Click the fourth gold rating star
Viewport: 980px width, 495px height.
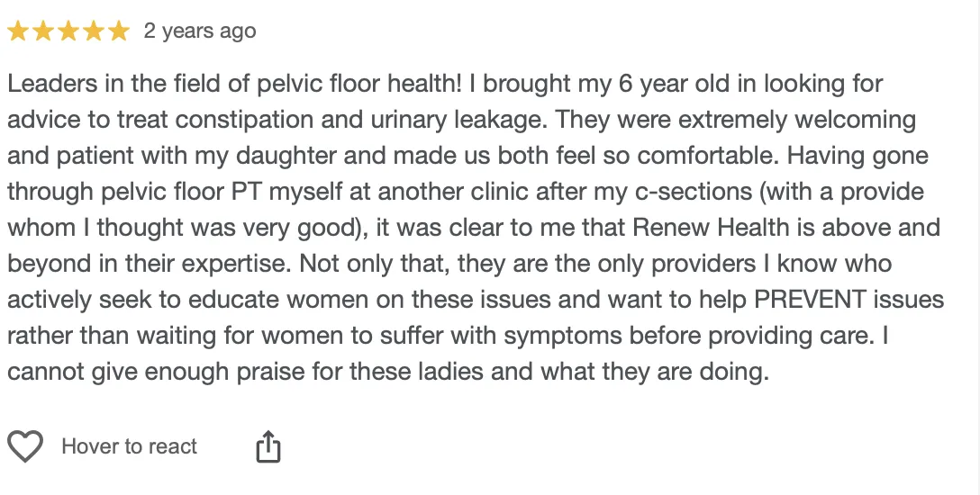tap(93, 31)
